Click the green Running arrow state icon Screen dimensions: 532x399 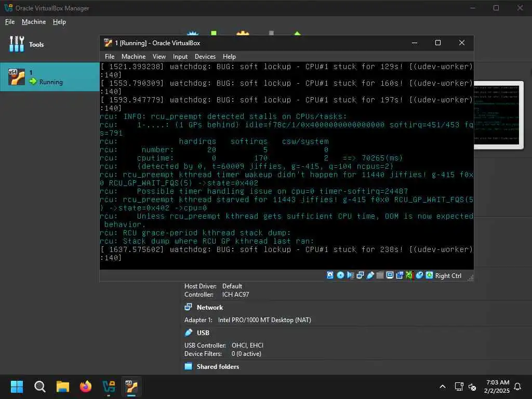coord(33,82)
